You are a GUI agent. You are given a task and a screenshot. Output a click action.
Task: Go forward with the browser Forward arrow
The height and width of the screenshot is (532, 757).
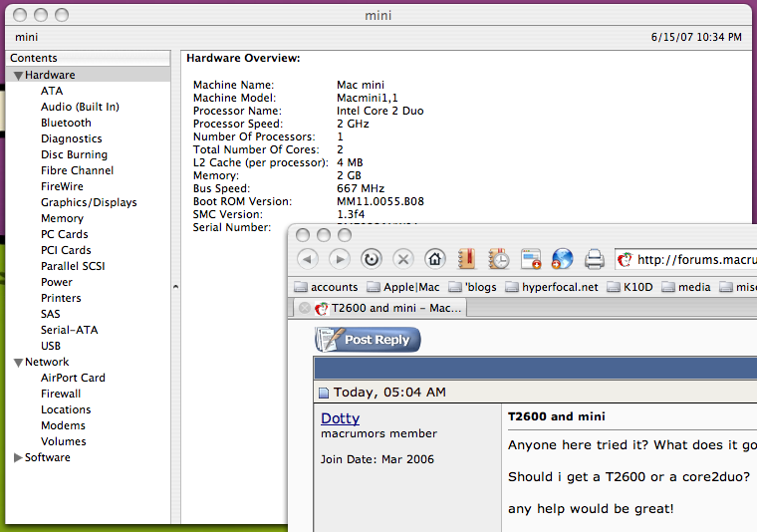tap(340, 259)
